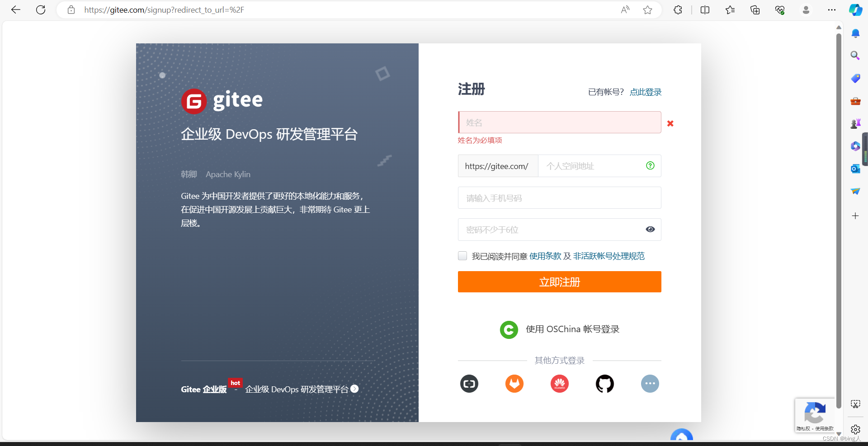
Task: Open Outlook in the sidebar
Action: 855,169
